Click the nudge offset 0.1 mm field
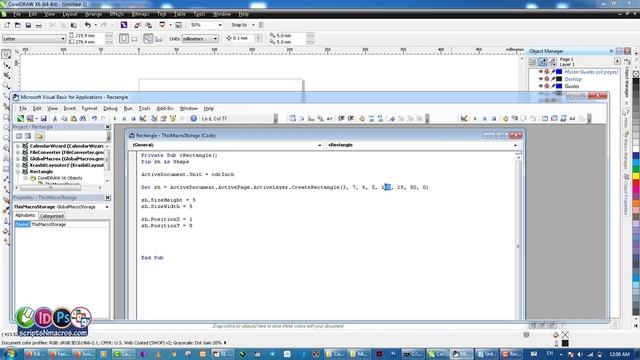The image size is (640, 360). click(243, 38)
